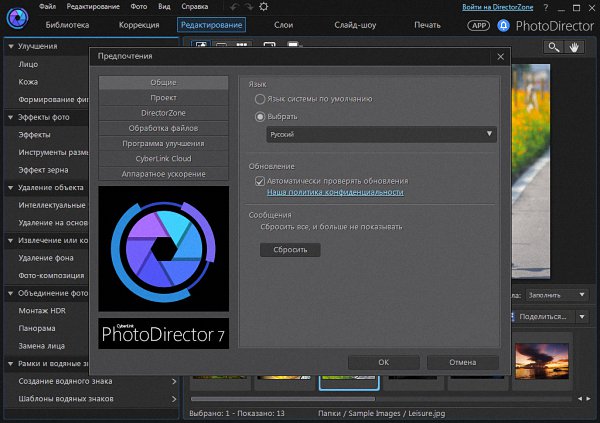Select 'Язык системы по умолчанию' radio button

[x=261, y=100]
